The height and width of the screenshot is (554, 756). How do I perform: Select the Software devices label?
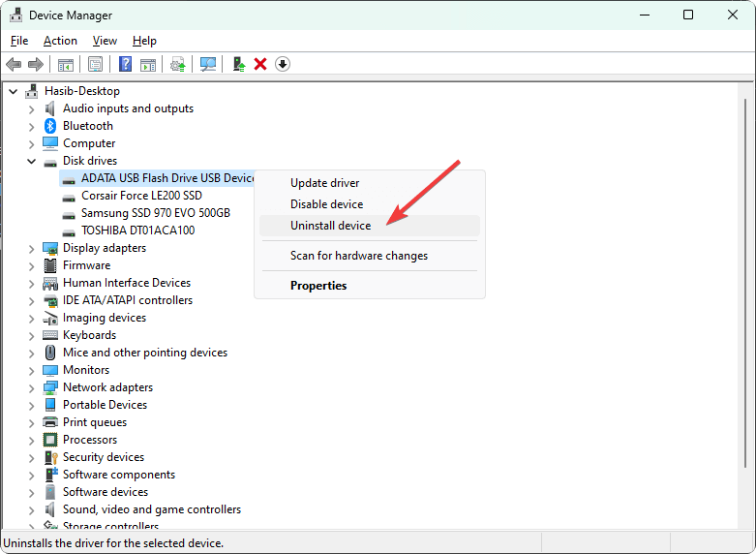pyautogui.click(x=106, y=492)
